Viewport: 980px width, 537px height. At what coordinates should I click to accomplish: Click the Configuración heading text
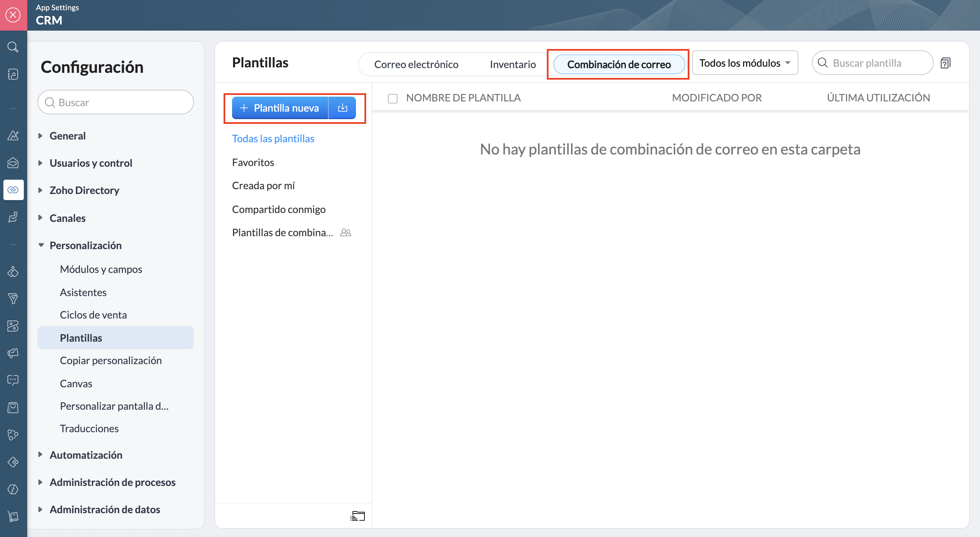pyautogui.click(x=92, y=67)
